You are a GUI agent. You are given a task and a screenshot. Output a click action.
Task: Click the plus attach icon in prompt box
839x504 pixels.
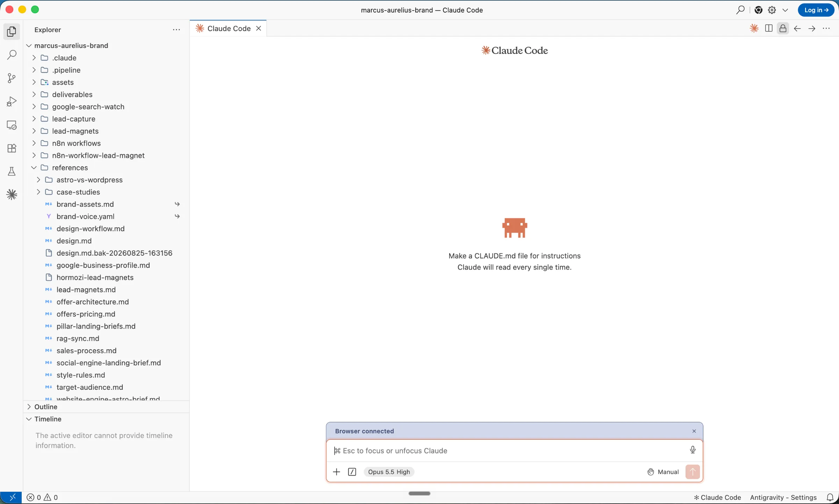336,472
